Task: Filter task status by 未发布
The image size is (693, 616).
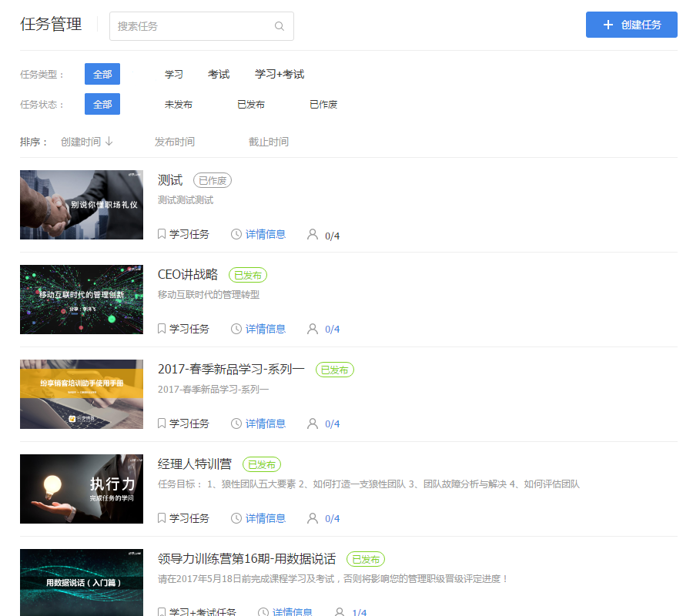Action: (x=179, y=104)
